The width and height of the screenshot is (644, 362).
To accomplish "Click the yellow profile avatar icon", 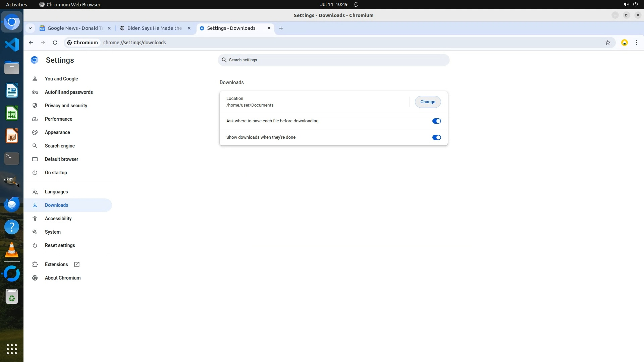I will click(624, 43).
